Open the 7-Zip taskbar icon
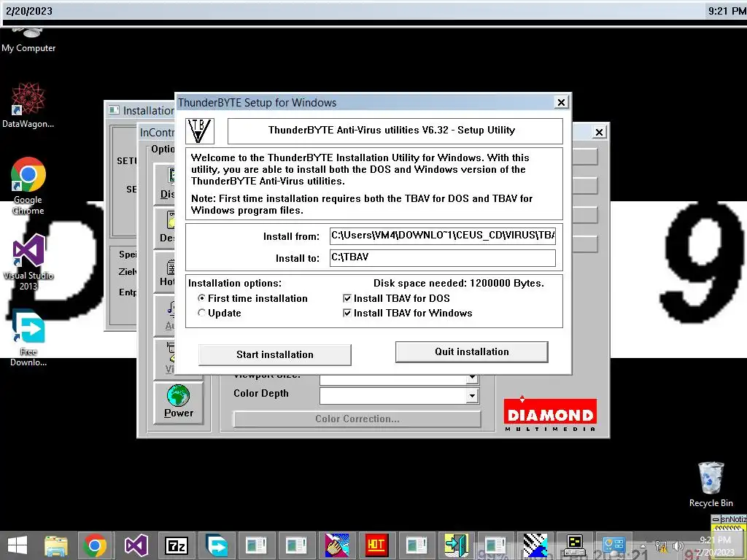Image resolution: width=747 pixels, height=560 pixels. (x=177, y=545)
